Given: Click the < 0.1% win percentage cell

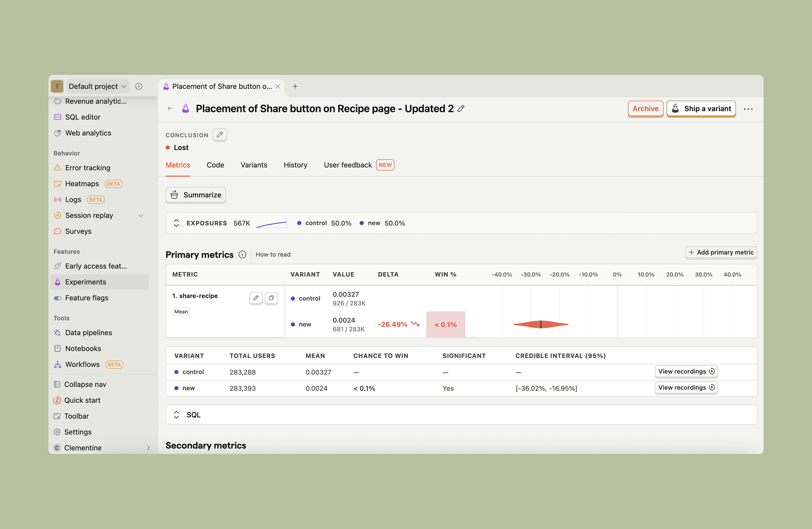Looking at the screenshot, I should 446,325.
